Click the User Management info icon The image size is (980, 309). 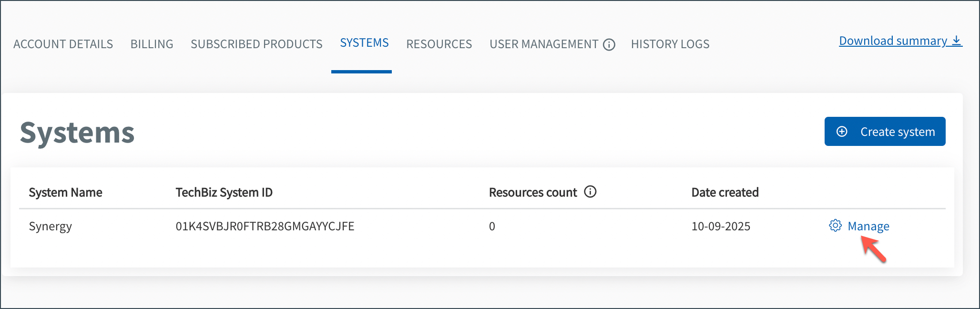click(609, 44)
